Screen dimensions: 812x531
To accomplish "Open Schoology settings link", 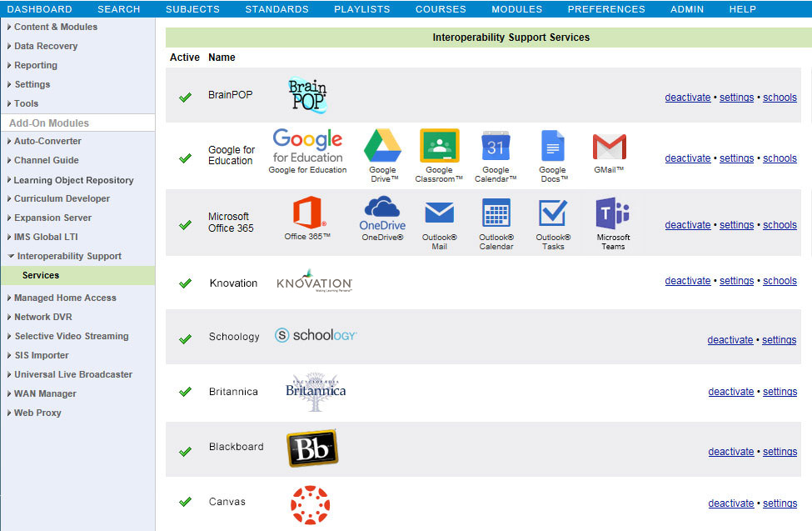I will (x=779, y=339).
